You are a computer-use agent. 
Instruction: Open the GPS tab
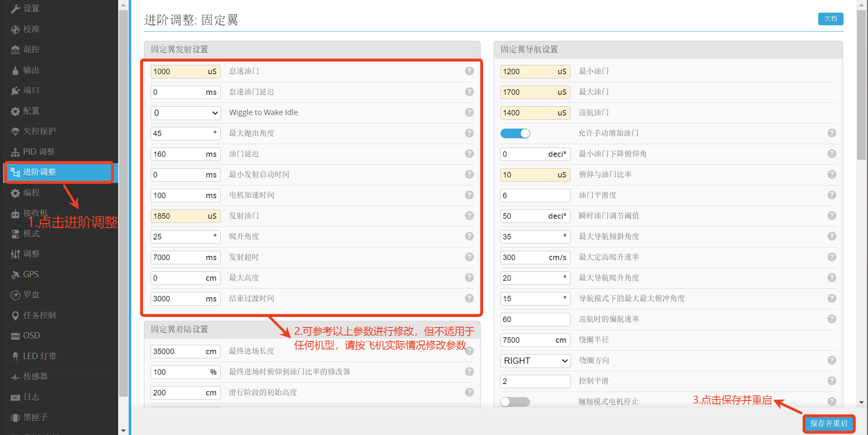[x=60, y=275]
